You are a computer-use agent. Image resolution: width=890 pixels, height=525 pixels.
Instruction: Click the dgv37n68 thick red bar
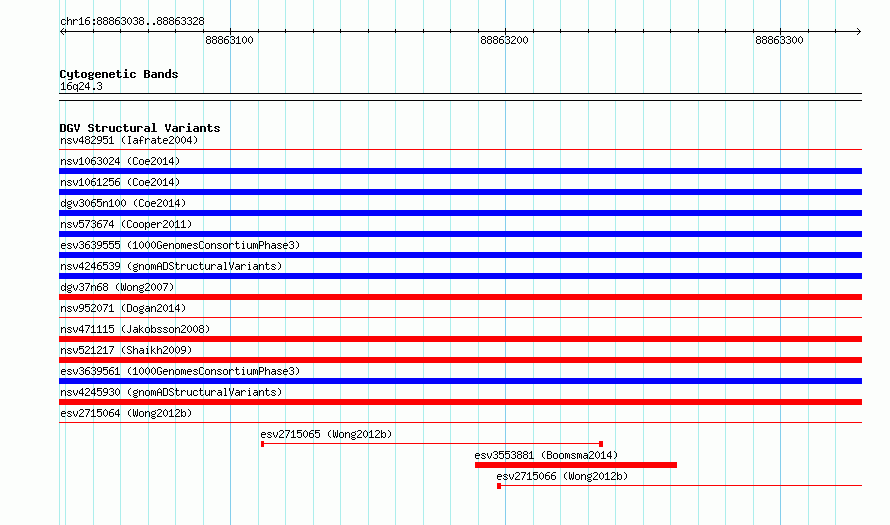tap(460, 297)
